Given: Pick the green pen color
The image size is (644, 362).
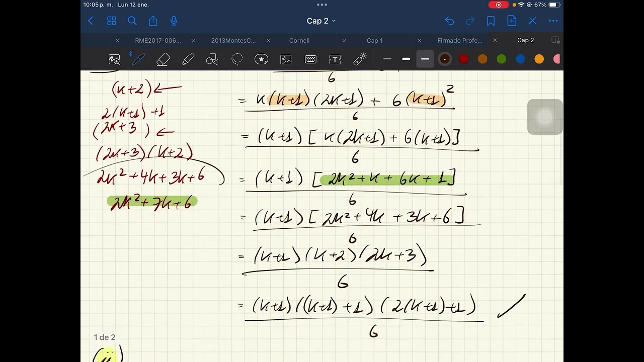Looking at the screenshot, I should 502,59.
